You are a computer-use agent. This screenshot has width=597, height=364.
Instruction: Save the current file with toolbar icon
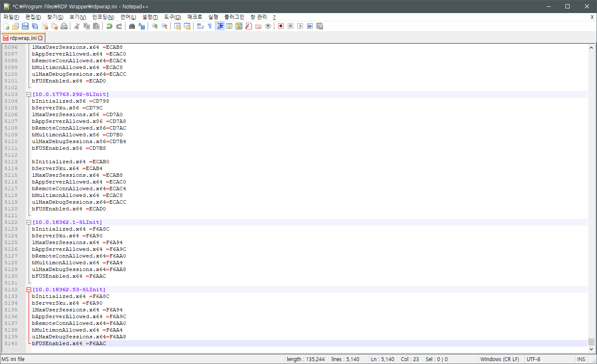click(x=25, y=26)
